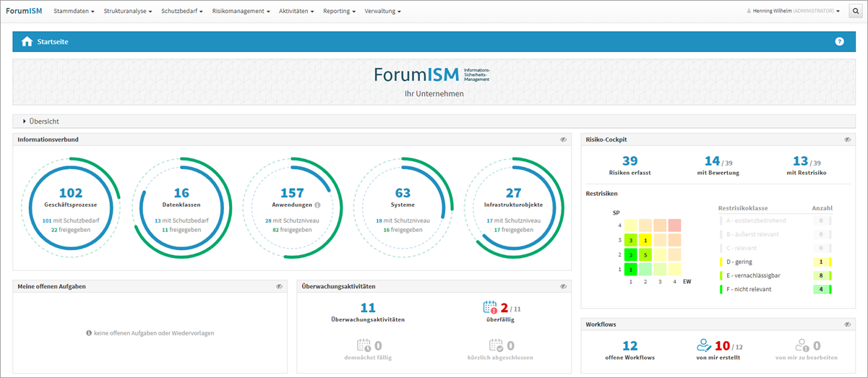This screenshot has height=378, width=868.
Task: Click the von mir erstellt user icon
Action: click(x=702, y=346)
